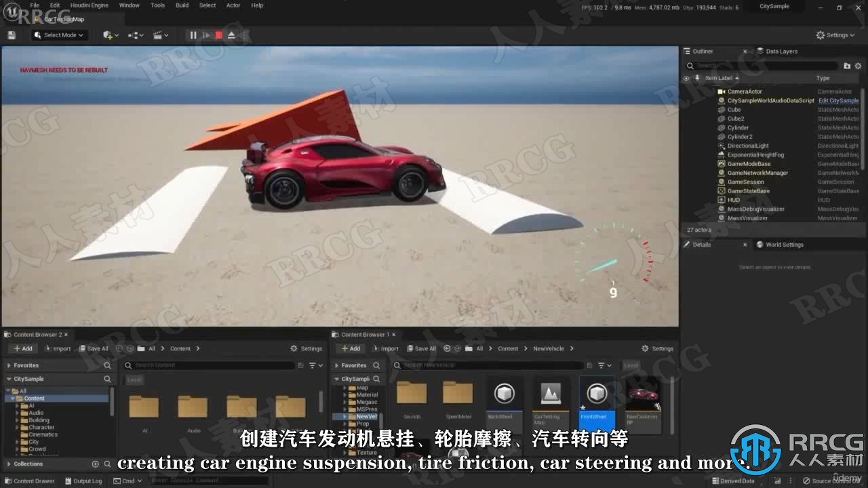Click the Outliner search field
Screen dimensions: 868x488
(762, 66)
